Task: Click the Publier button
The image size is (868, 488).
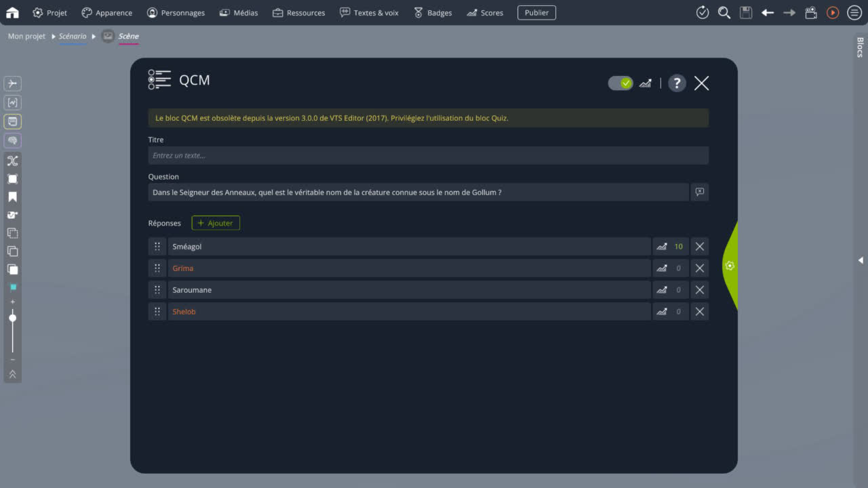Action: pos(536,12)
